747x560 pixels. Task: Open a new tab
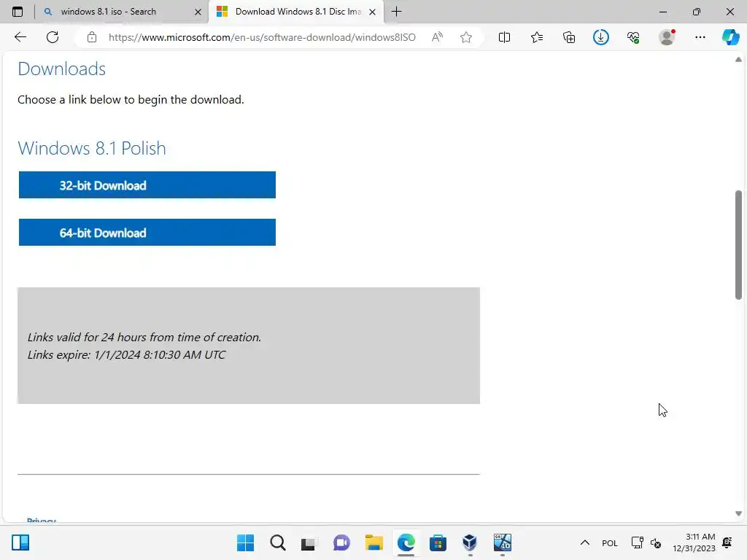(396, 12)
